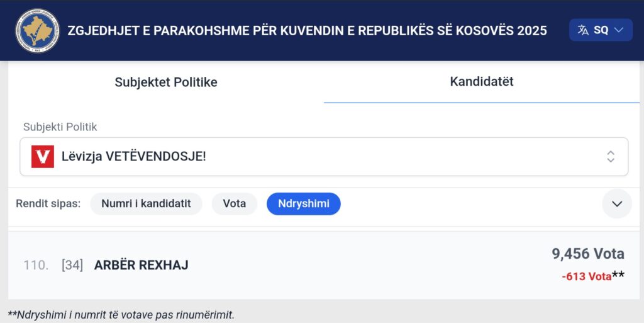The width and height of the screenshot is (644, 323).
Task: Click the recount footnote text
Action: tap(121, 314)
